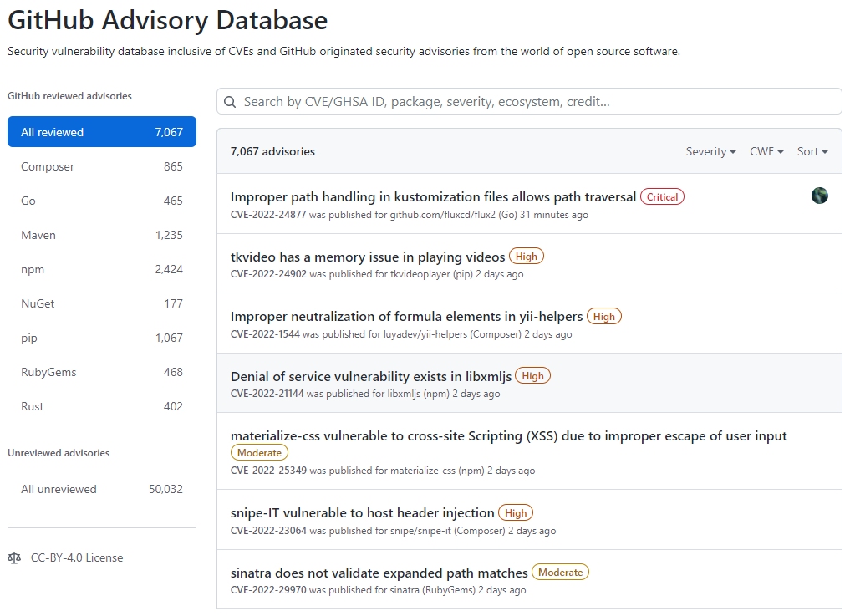Image resolution: width=850 pixels, height=616 pixels.
Task: Open the sinatra expanded path matches advisory
Action: pos(379,573)
